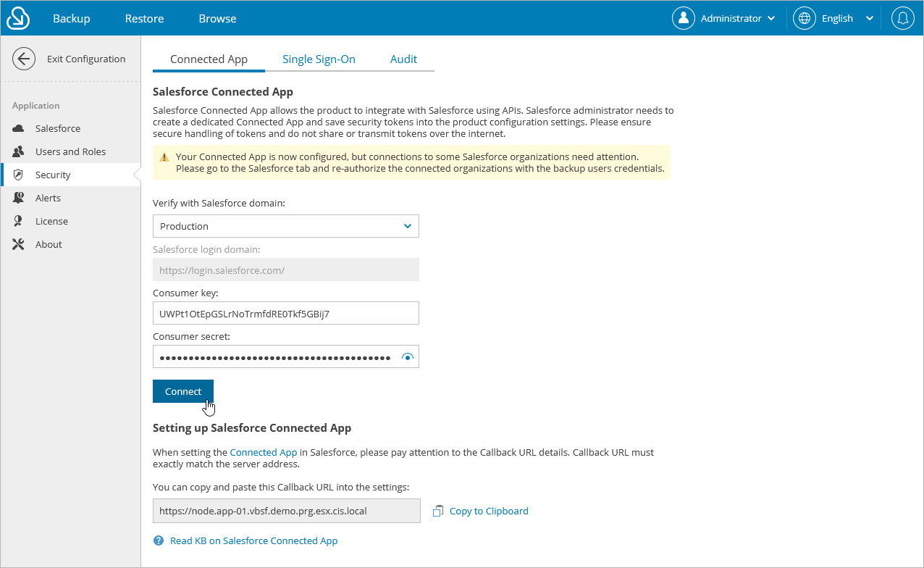
Task: Open the notifications bell icon
Action: tap(902, 18)
